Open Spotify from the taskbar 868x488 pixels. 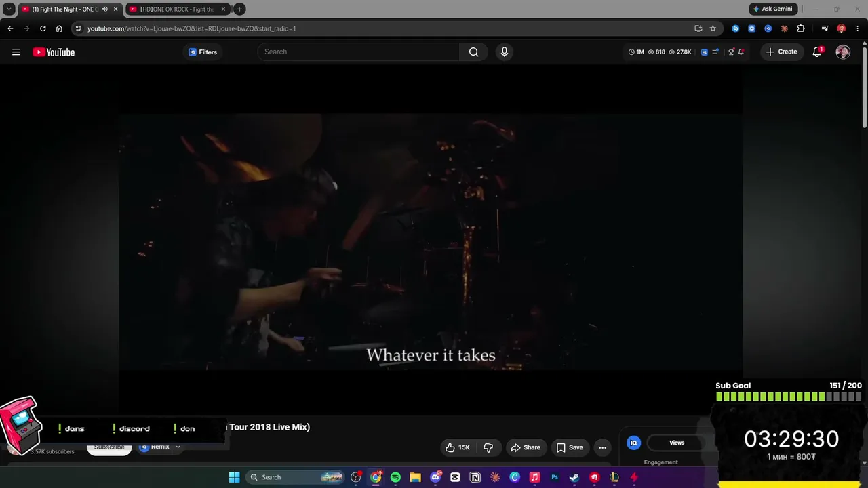[395, 477]
